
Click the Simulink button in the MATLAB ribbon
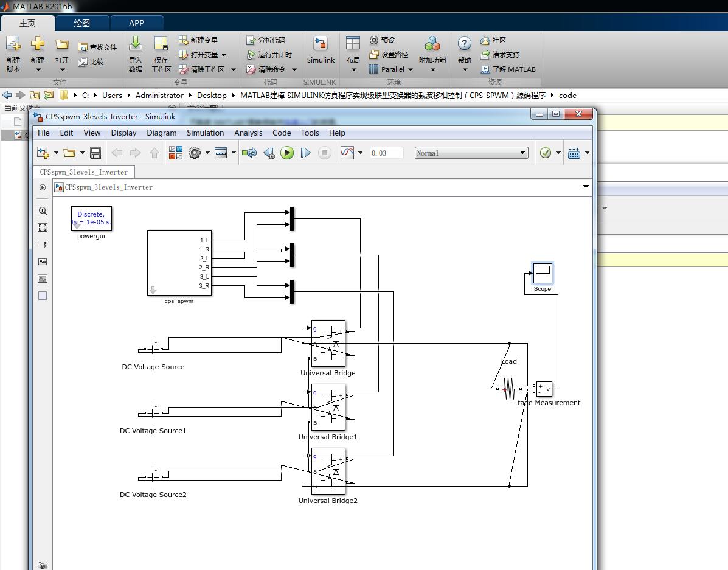click(x=321, y=50)
